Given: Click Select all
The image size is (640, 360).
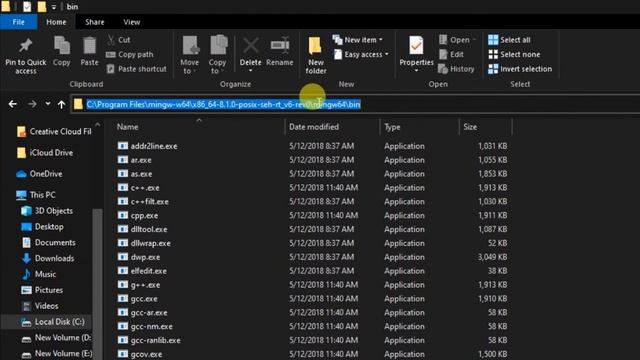Looking at the screenshot, I should click(509, 40).
